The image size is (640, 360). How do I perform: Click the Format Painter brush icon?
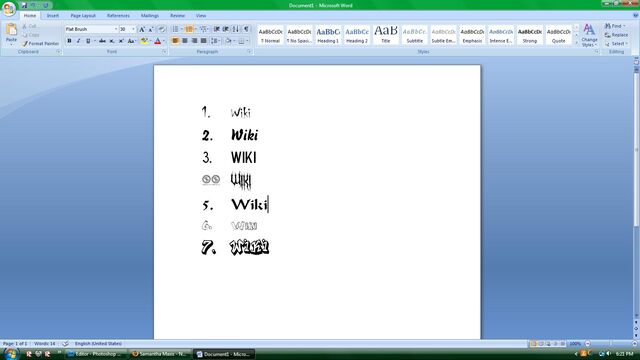point(25,43)
